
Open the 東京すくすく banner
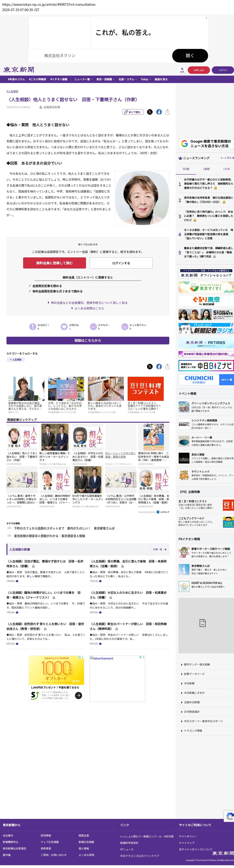(x=206, y=287)
